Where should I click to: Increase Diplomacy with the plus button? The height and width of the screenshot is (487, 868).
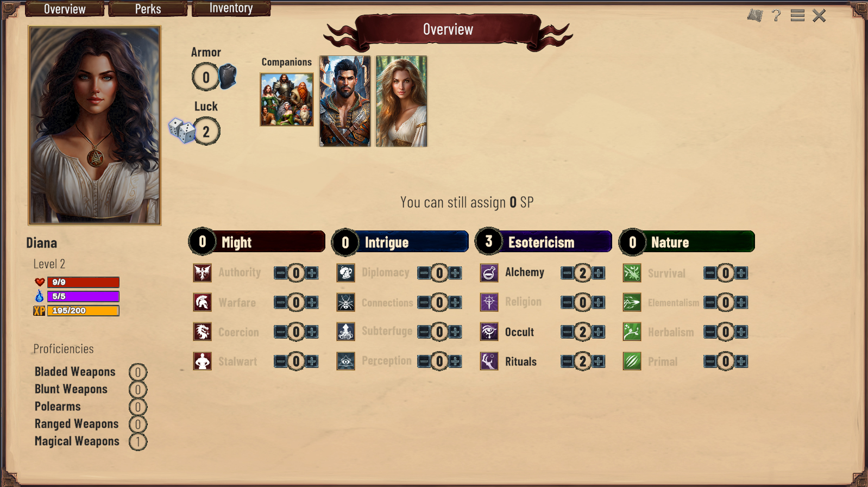click(455, 273)
